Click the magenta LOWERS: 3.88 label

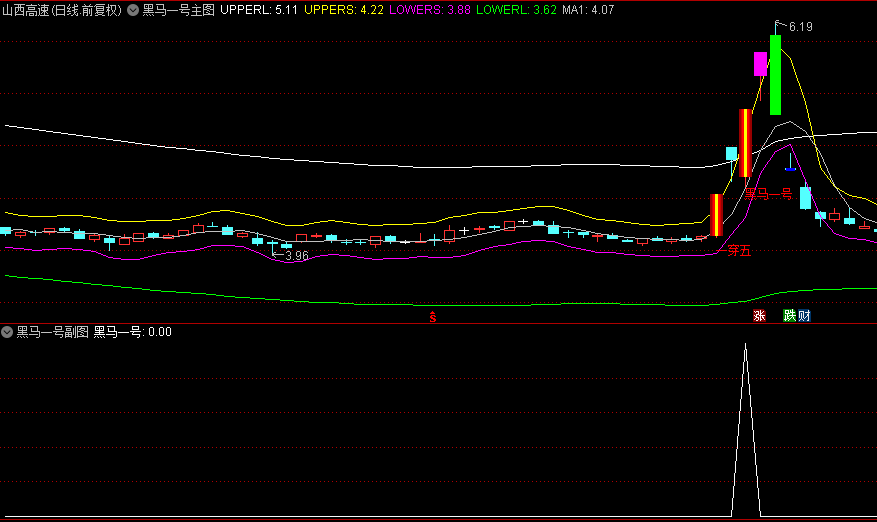click(x=430, y=10)
